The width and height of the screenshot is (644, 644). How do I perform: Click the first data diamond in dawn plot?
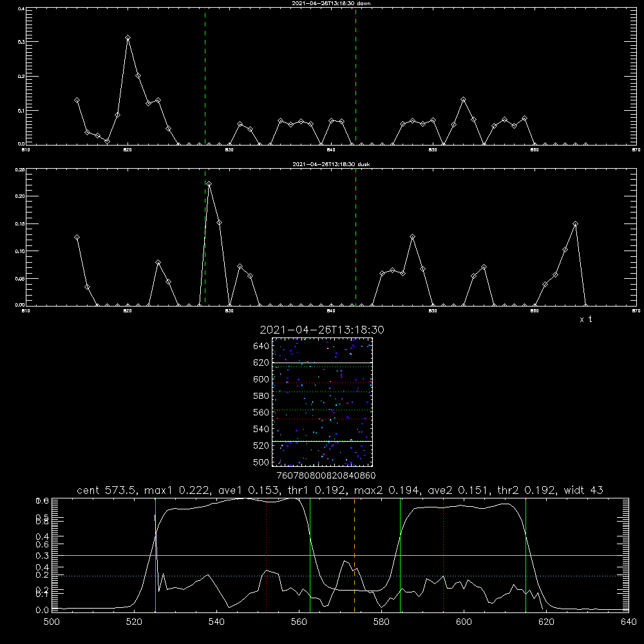[77, 100]
